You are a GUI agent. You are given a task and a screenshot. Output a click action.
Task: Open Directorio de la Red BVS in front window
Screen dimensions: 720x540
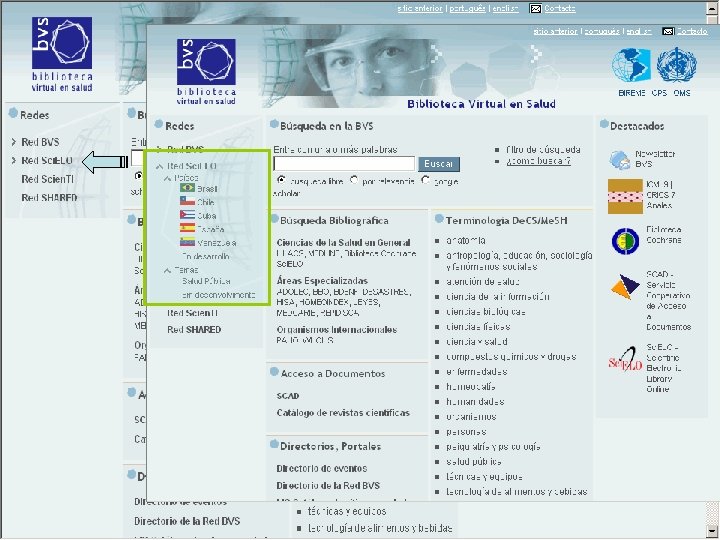tap(328, 485)
